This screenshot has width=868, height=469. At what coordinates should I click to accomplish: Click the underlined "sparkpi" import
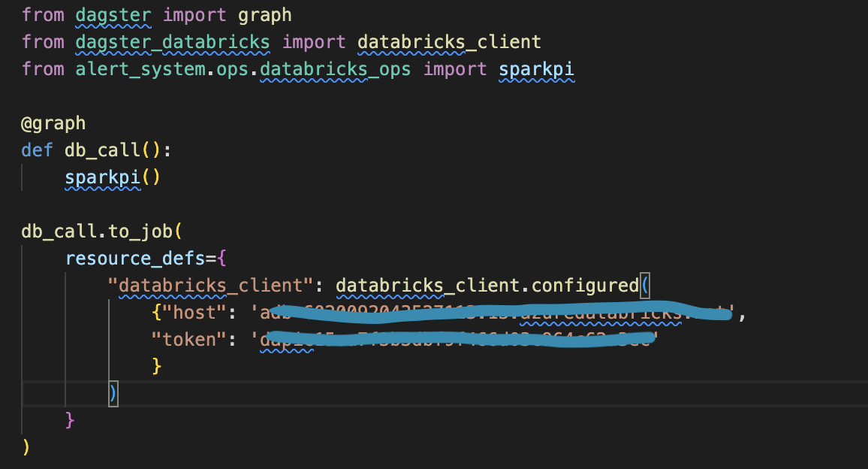(x=536, y=69)
